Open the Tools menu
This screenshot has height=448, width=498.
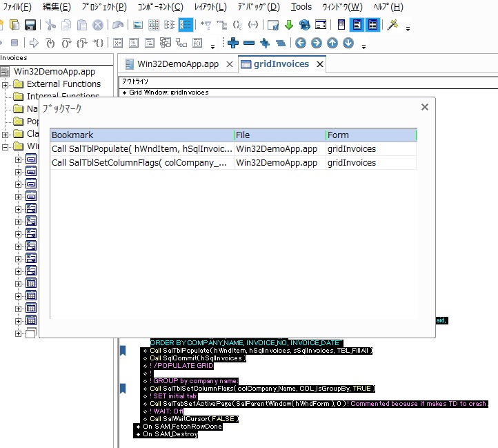coord(301,7)
